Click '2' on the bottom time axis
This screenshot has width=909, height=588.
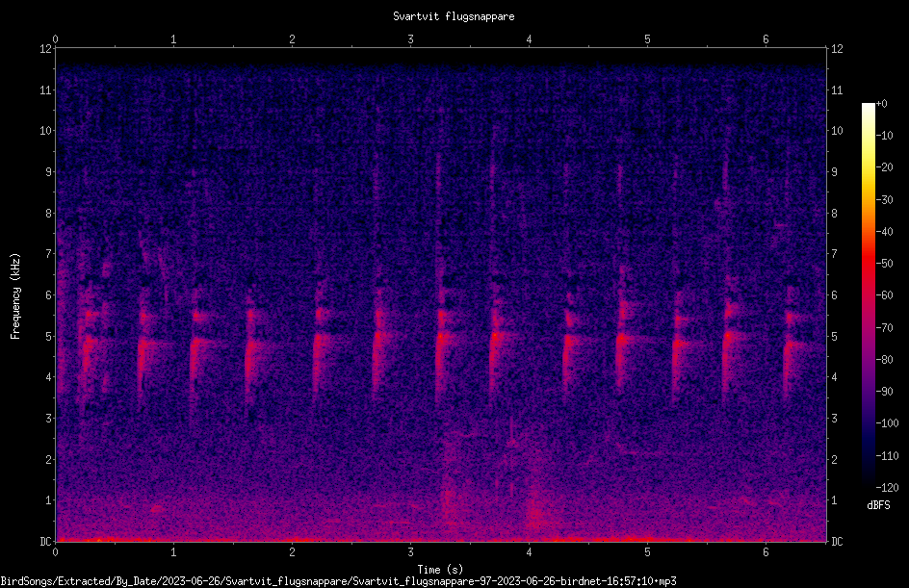[x=292, y=552]
